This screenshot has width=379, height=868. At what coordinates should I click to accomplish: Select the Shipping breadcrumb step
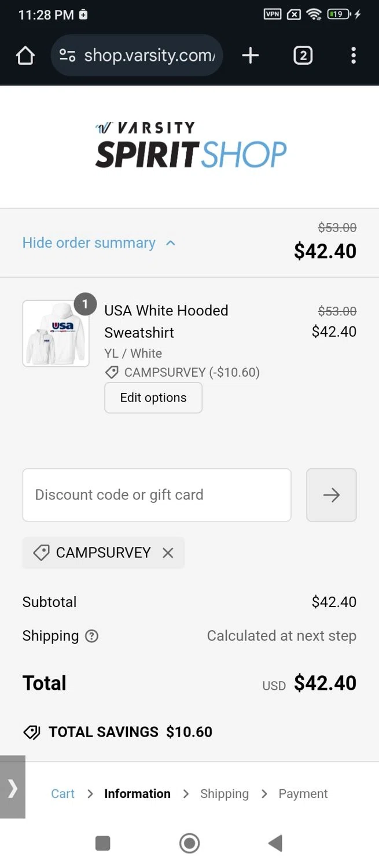tap(224, 794)
